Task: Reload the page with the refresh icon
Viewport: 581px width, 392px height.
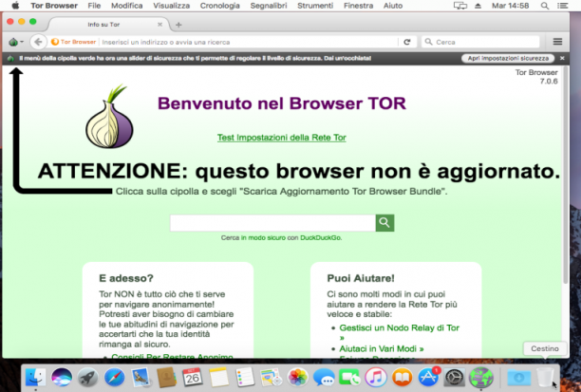Action: [407, 42]
